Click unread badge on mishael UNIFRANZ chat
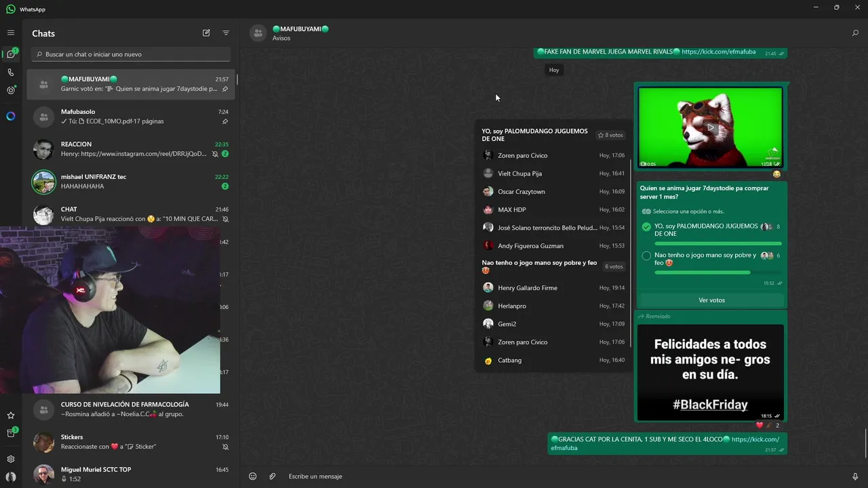Viewport: 868px width, 488px height. pos(225,186)
